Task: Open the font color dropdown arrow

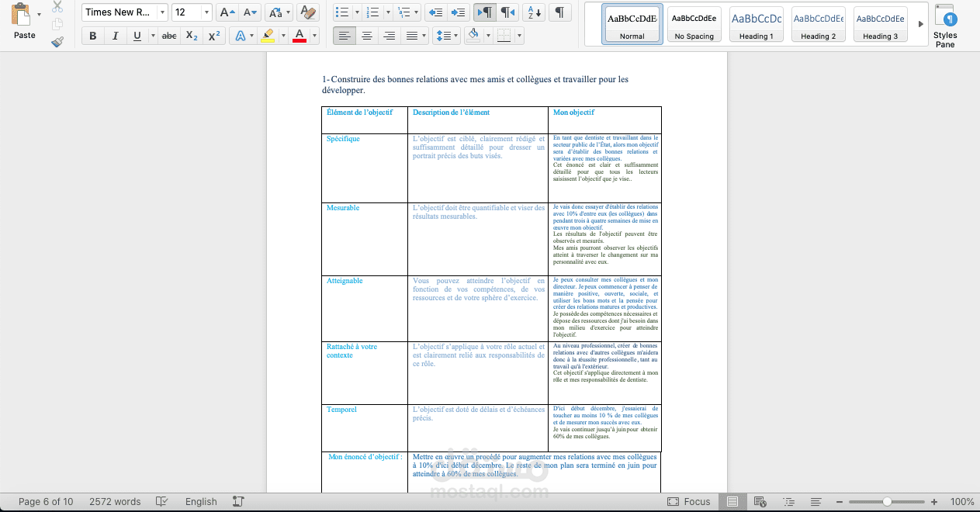Action: point(314,36)
